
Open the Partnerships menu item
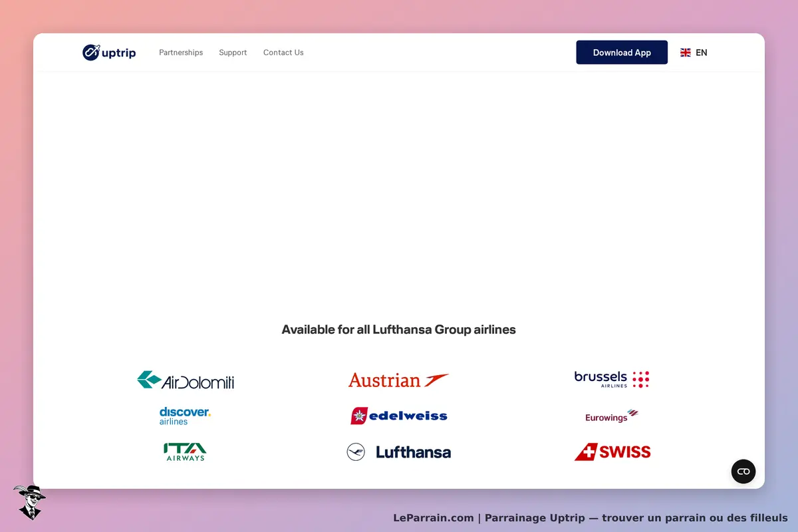(181, 53)
